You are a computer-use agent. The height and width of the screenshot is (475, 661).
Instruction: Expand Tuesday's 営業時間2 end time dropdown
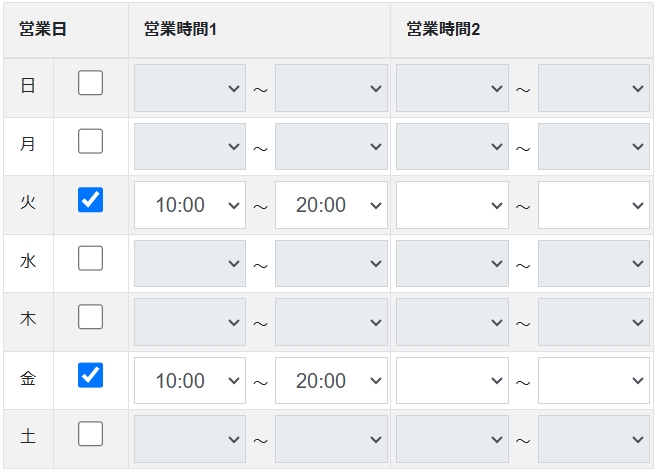click(593, 205)
